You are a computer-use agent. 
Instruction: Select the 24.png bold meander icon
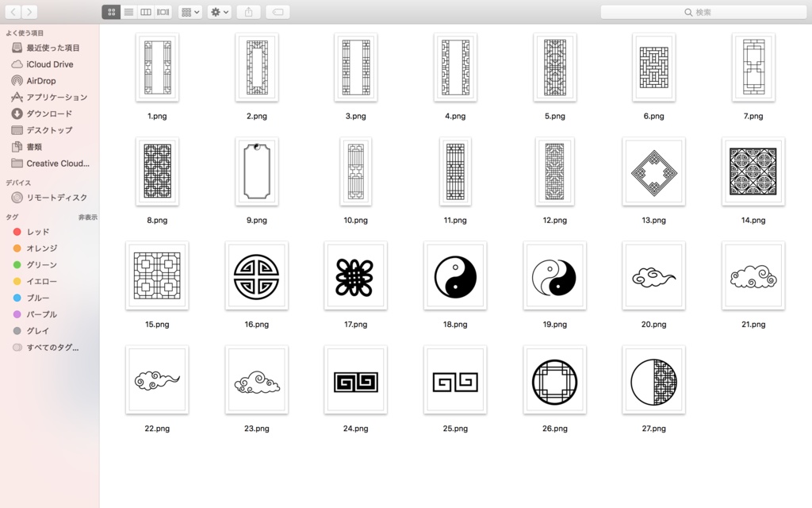[x=356, y=380]
